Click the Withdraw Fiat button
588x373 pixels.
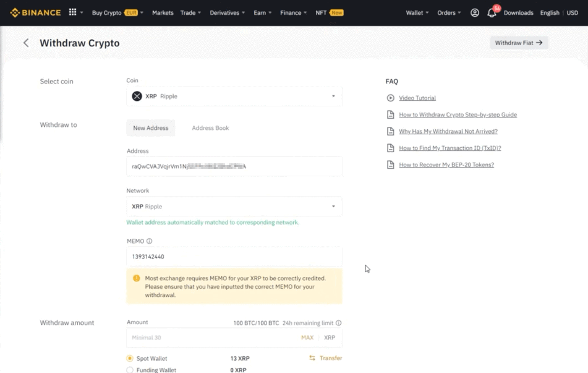pyautogui.click(x=519, y=43)
